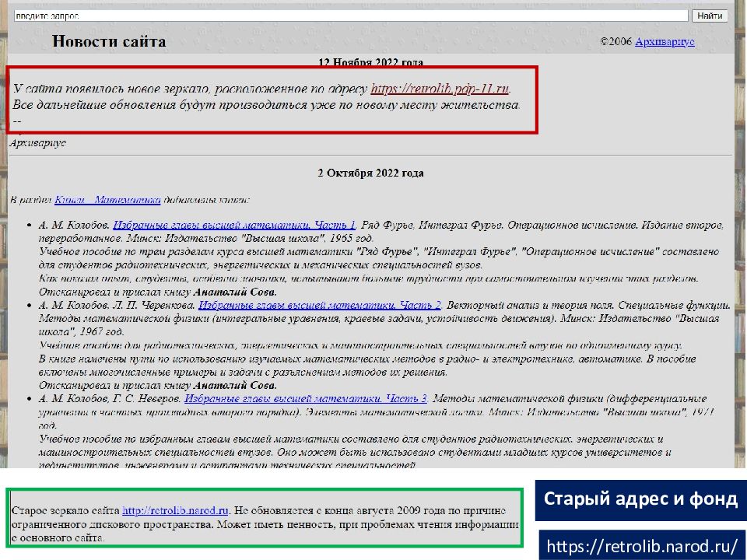Select the Старый адрес и фонд label
Viewport: 747px width, 560px height.
(x=640, y=499)
